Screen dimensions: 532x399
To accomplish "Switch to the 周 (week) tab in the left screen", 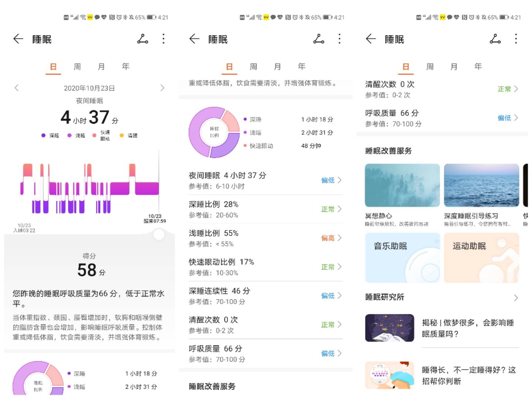I will [77, 66].
